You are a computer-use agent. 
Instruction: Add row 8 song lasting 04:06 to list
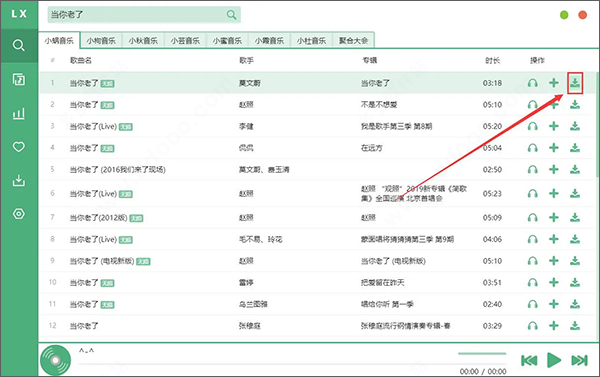click(x=554, y=239)
